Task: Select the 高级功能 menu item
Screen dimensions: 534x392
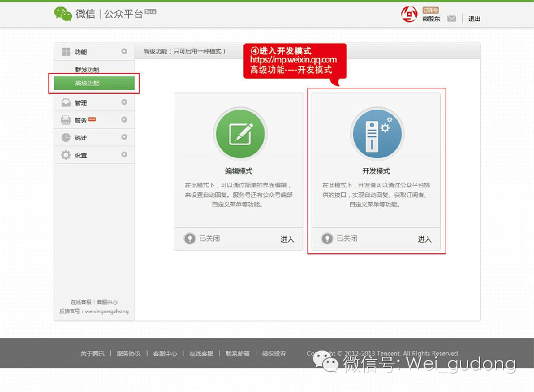Action: pos(94,83)
